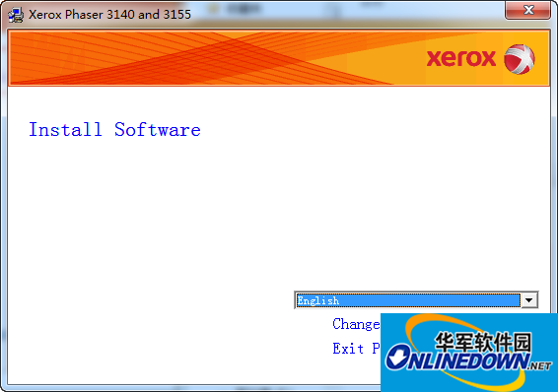Open the Install Software link
This screenshot has height=392, width=558.
(x=114, y=129)
